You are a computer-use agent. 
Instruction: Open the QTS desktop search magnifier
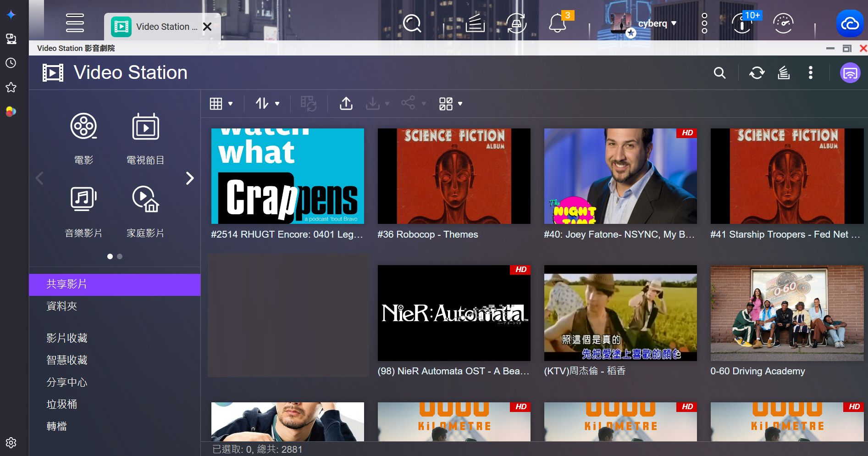pyautogui.click(x=412, y=23)
